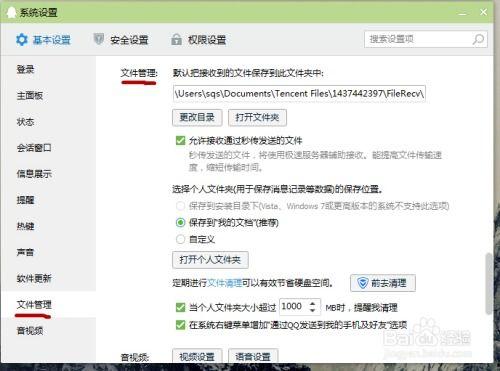Click 打开个人文件夹 button

(x=210, y=260)
